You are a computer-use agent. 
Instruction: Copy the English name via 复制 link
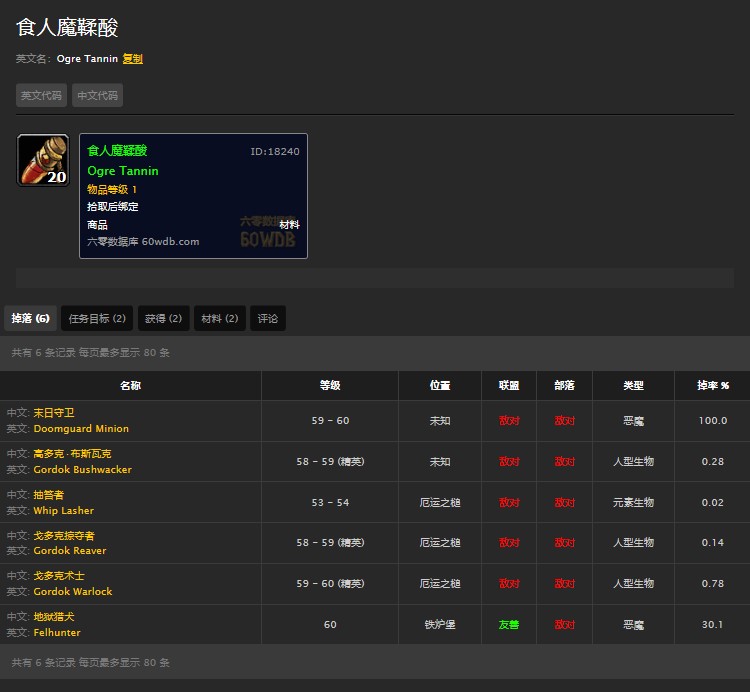tap(132, 59)
